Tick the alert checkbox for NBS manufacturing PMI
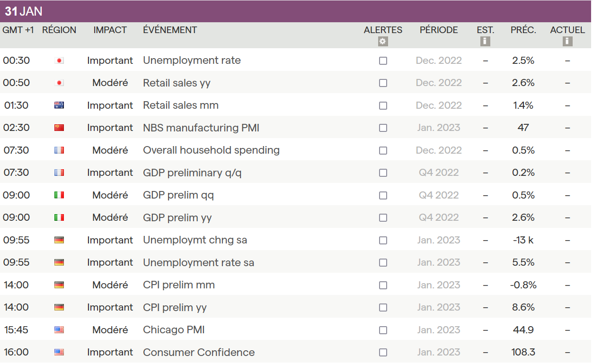 tap(383, 128)
